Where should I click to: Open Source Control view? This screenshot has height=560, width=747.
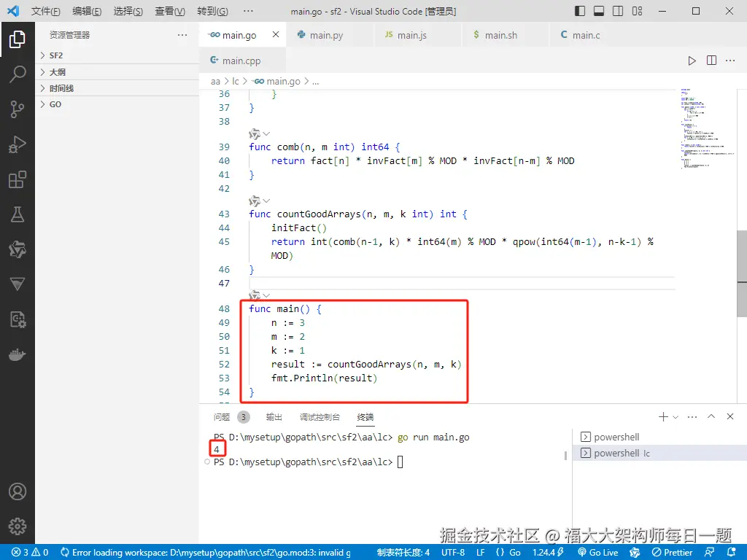coord(18,109)
